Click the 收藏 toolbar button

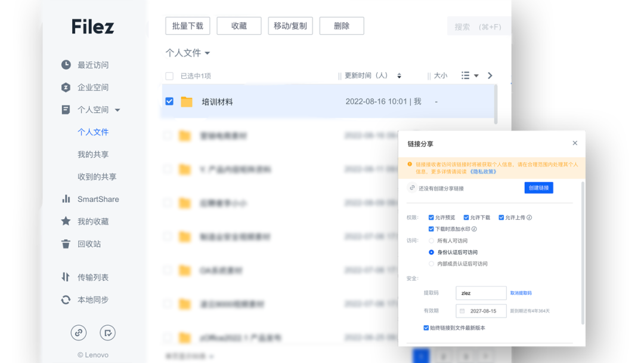click(239, 26)
